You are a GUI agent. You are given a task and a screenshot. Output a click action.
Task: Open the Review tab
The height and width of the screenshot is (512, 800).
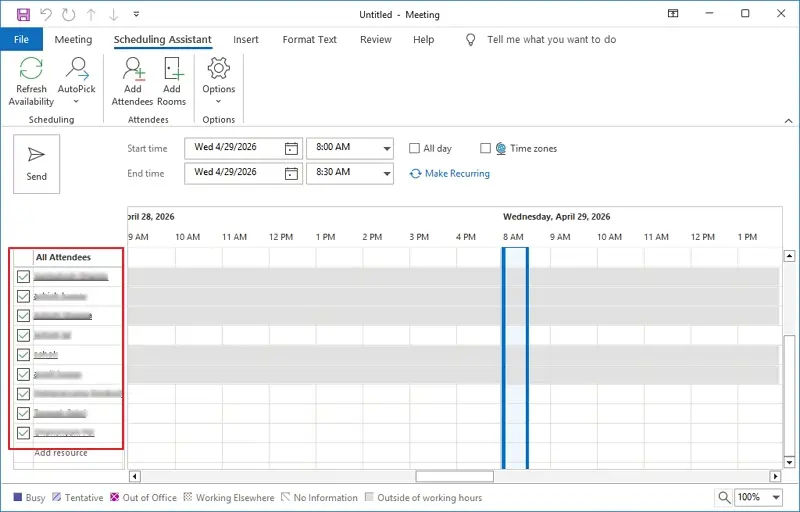click(376, 40)
